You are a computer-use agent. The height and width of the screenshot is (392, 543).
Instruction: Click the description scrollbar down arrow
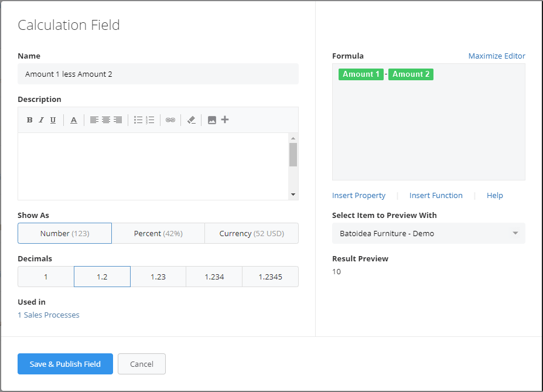click(x=293, y=195)
